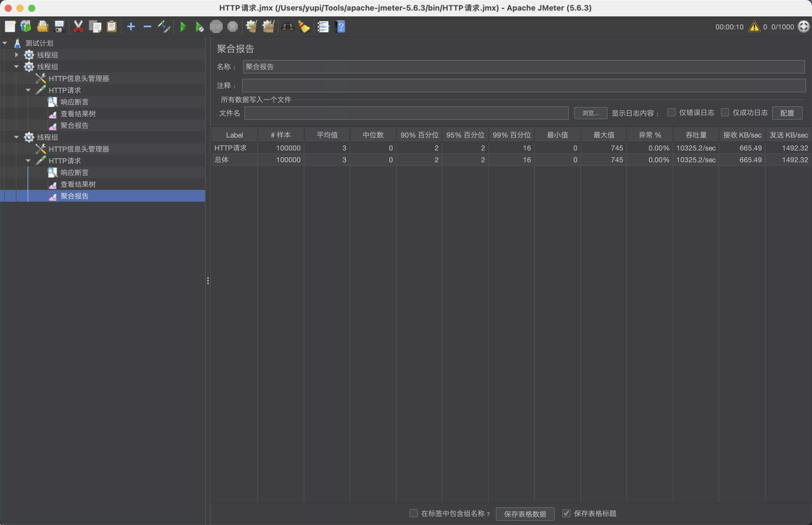Collapse the third 线程组 node
The height and width of the screenshot is (525, 812).
pos(16,137)
